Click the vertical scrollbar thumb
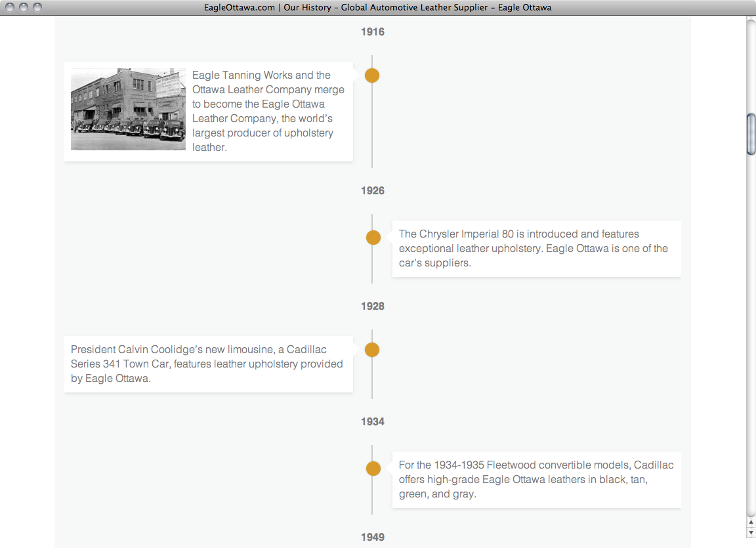The width and height of the screenshot is (756, 548). coord(751,134)
